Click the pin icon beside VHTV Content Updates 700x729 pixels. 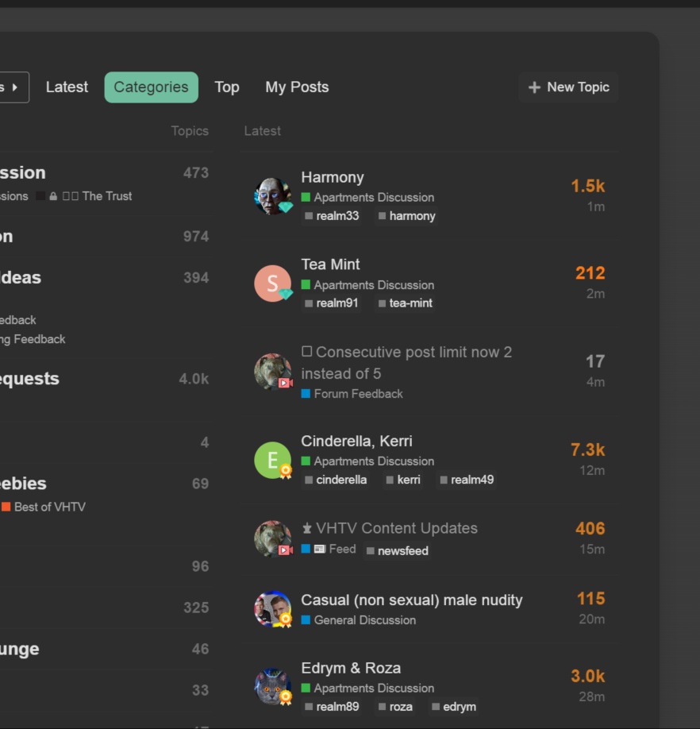306,528
